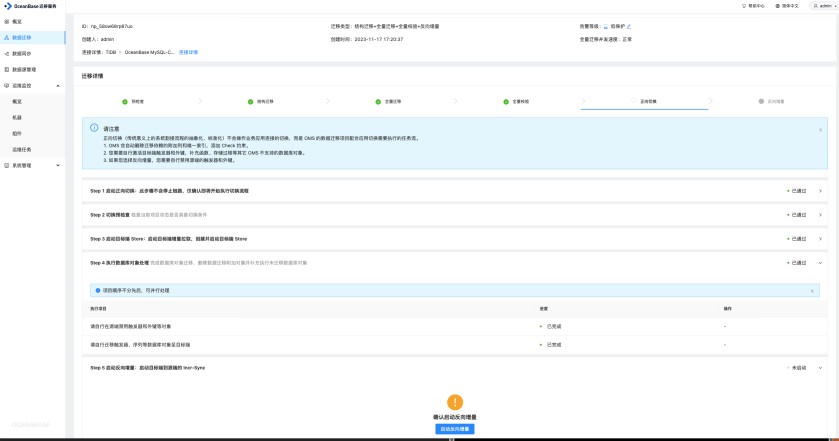The width and height of the screenshot is (839, 441).
Task: Click the pencil edit icon beside alarm level
Action: pos(629,26)
